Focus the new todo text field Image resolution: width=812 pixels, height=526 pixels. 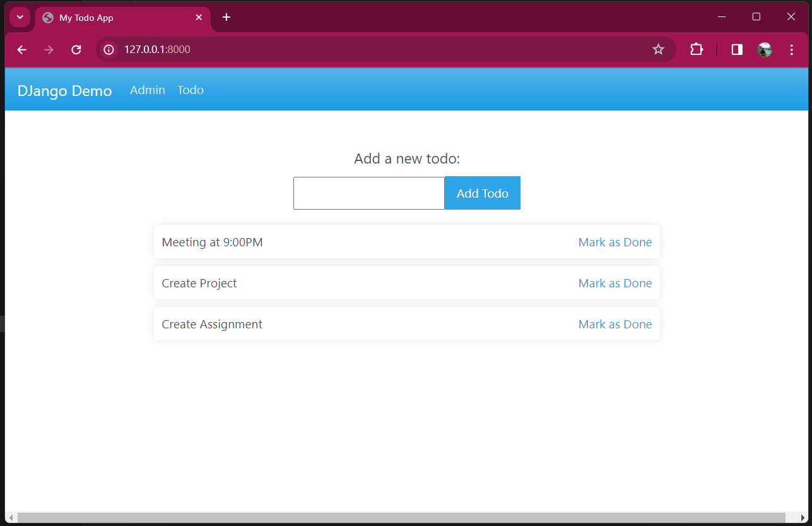pyautogui.click(x=369, y=193)
